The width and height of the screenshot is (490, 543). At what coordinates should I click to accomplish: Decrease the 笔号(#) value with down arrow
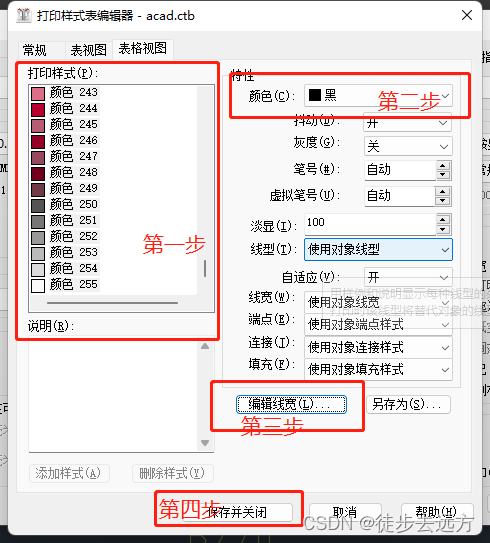(443, 175)
